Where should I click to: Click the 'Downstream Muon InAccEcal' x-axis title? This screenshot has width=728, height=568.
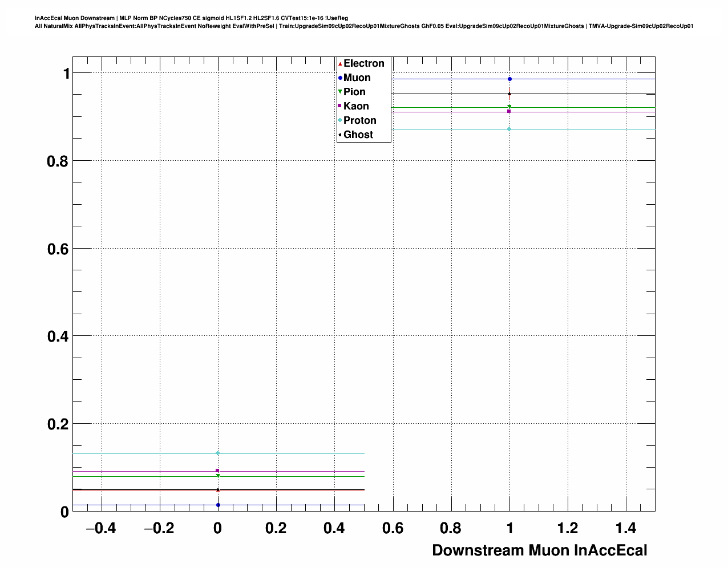[539, 550]
